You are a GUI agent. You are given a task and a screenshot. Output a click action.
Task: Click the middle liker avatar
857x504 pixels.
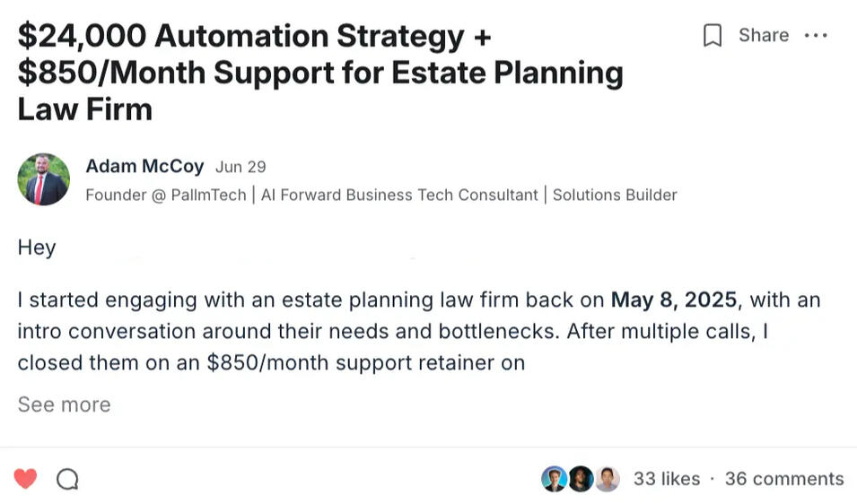(x=581, y=479)
